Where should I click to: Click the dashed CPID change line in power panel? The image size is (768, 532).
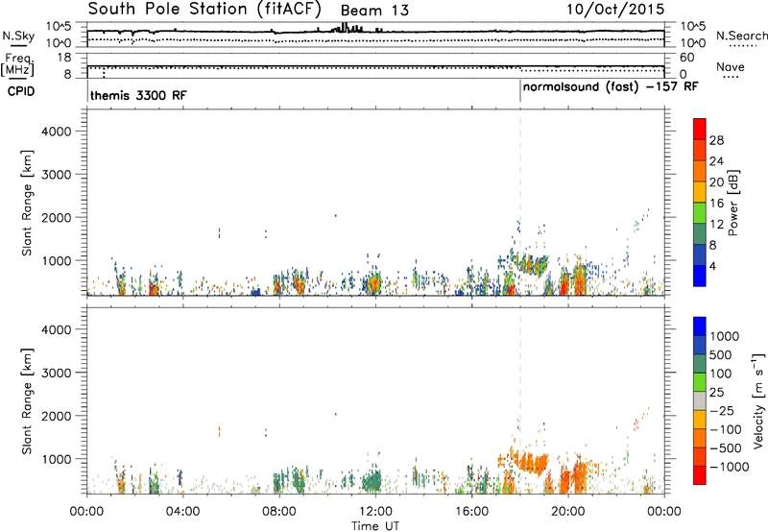pos(520,203)
